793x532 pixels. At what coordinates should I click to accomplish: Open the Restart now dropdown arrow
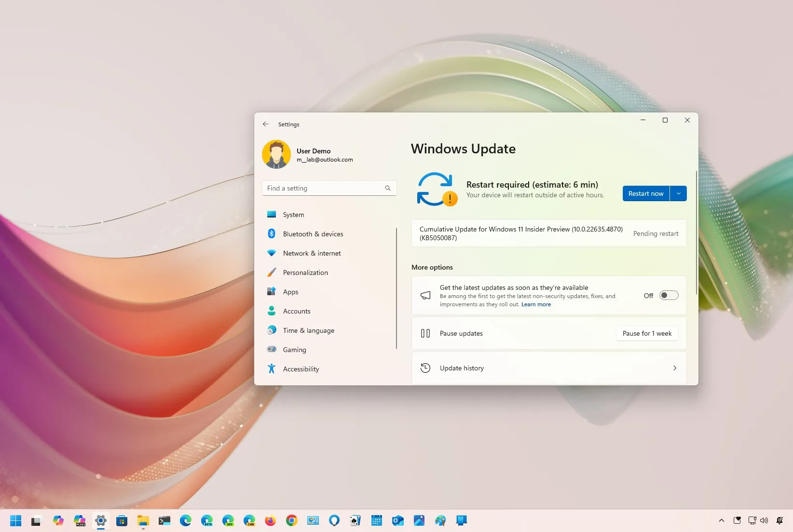pyautogui.click(x=679, y=193)
